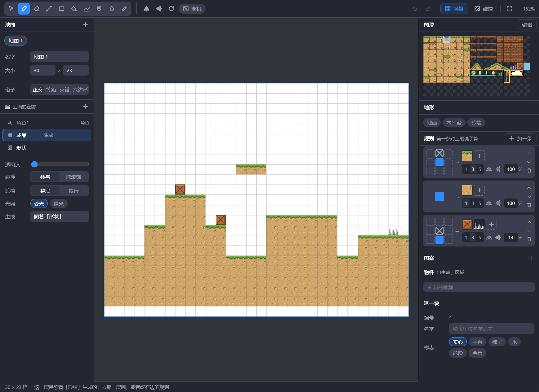Screen dimensions: 539x392
Task: Select the paint bucket fill tool
Action: click(x=74, y=9)
